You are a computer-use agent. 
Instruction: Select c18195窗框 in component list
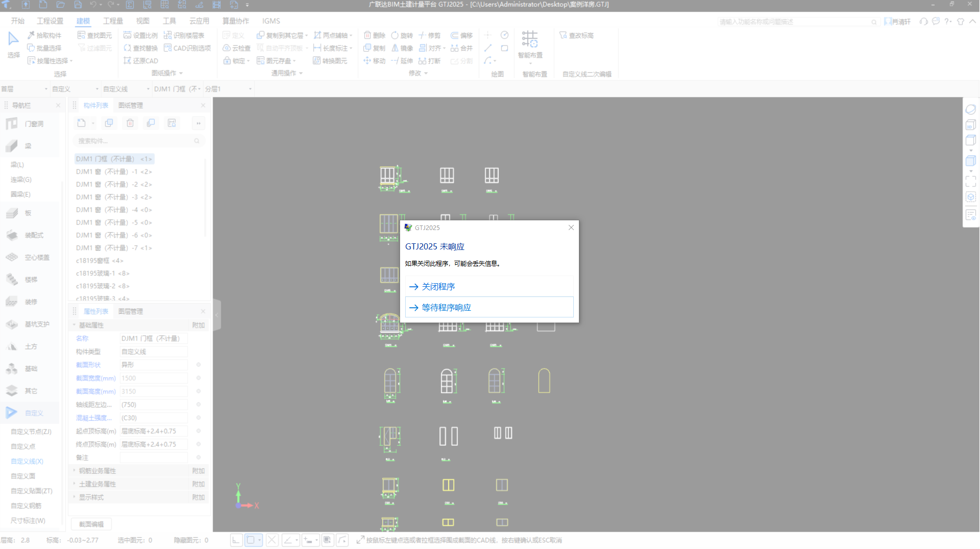click(100, 261)
